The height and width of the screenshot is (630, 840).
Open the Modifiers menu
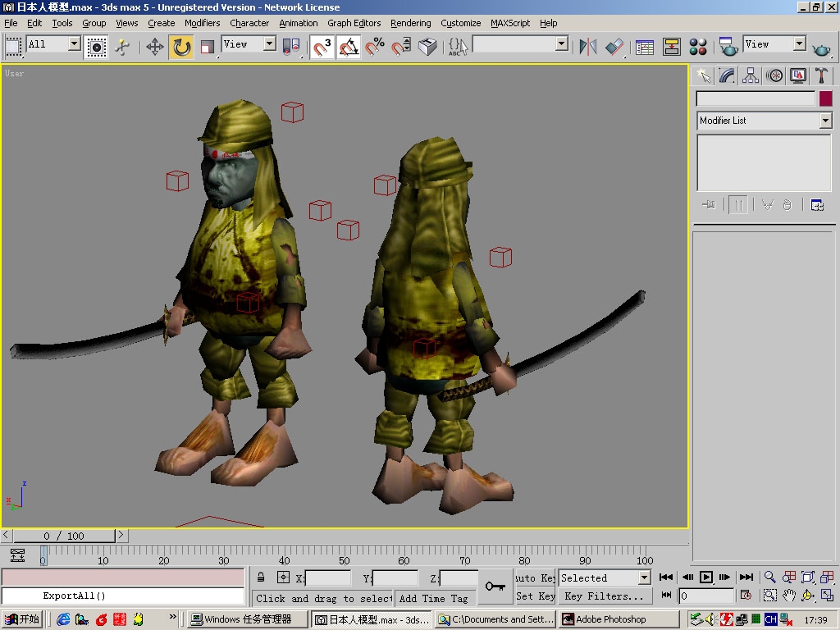click(202, 23)
